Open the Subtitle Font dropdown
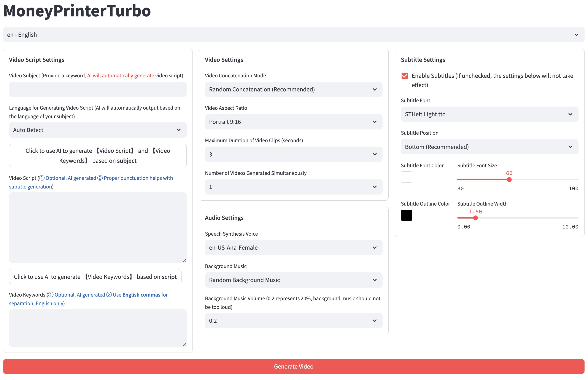The width and height of the screenshot is (588, 380). tap(489, 114)
